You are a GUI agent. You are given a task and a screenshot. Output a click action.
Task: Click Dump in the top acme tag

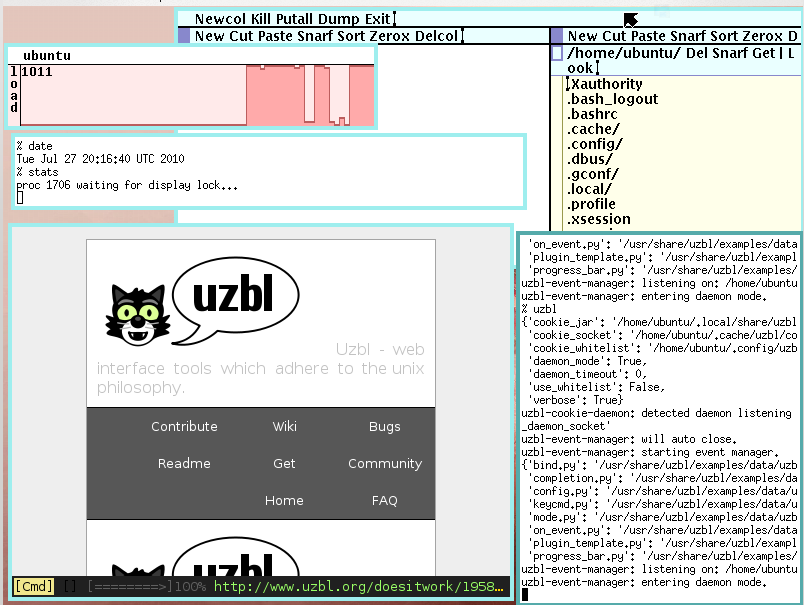(x=336, y=19)
